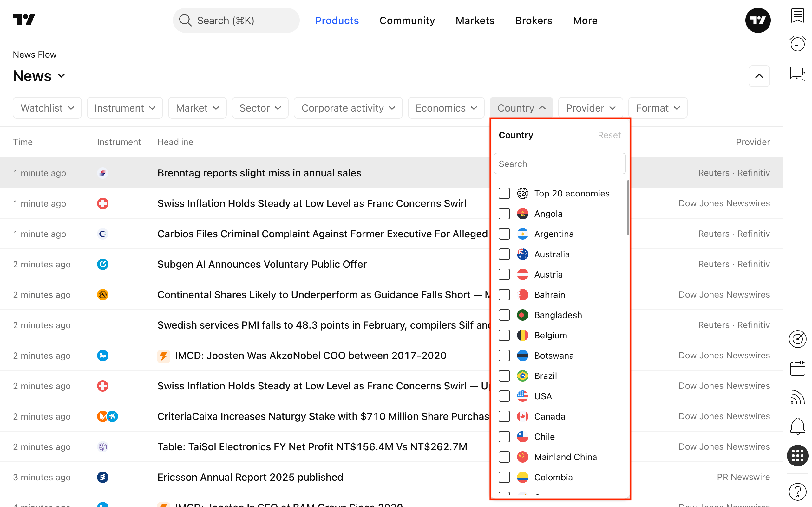Open the watchlist icon in right sidebar
Screen dimensions: 812x507
tap(797, 16)
